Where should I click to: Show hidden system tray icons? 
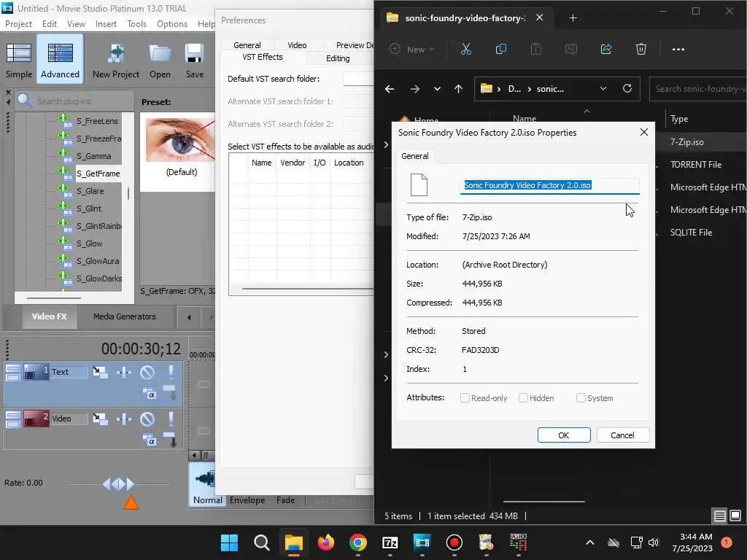(589, 542)
